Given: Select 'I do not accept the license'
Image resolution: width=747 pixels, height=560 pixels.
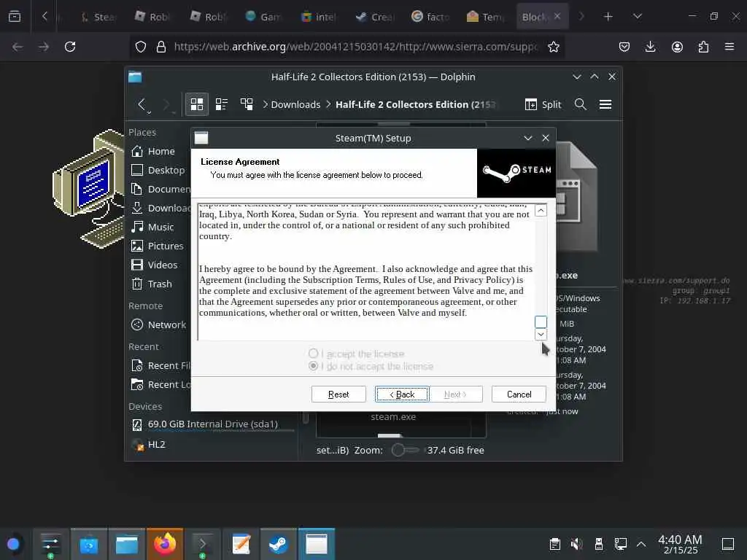Looking at the screenshot, I should [313, 366].
